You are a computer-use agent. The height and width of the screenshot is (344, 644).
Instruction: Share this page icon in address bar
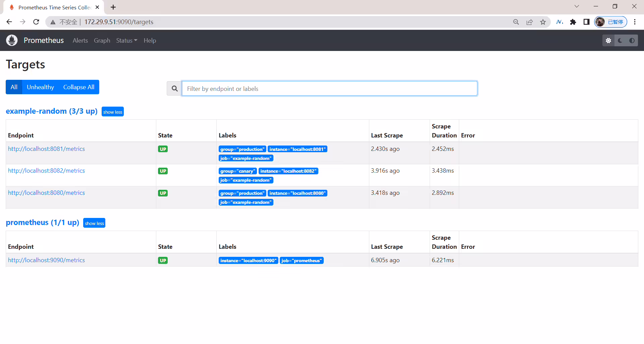[530, 22]
